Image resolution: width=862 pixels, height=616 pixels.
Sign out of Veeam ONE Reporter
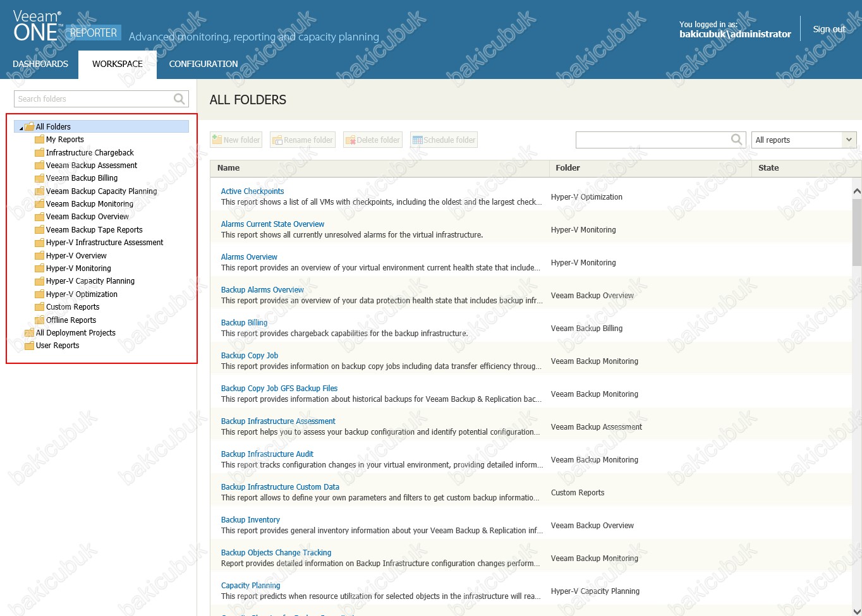pos(829,29)
